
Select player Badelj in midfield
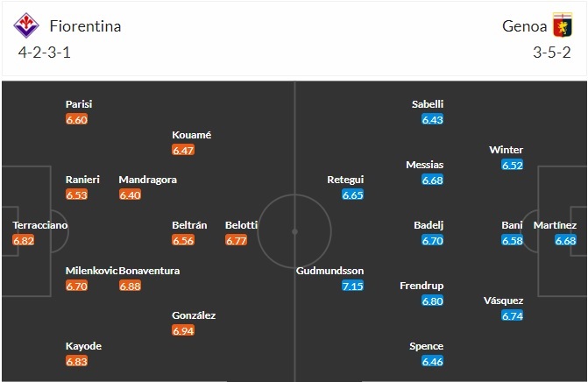point(429,225)
